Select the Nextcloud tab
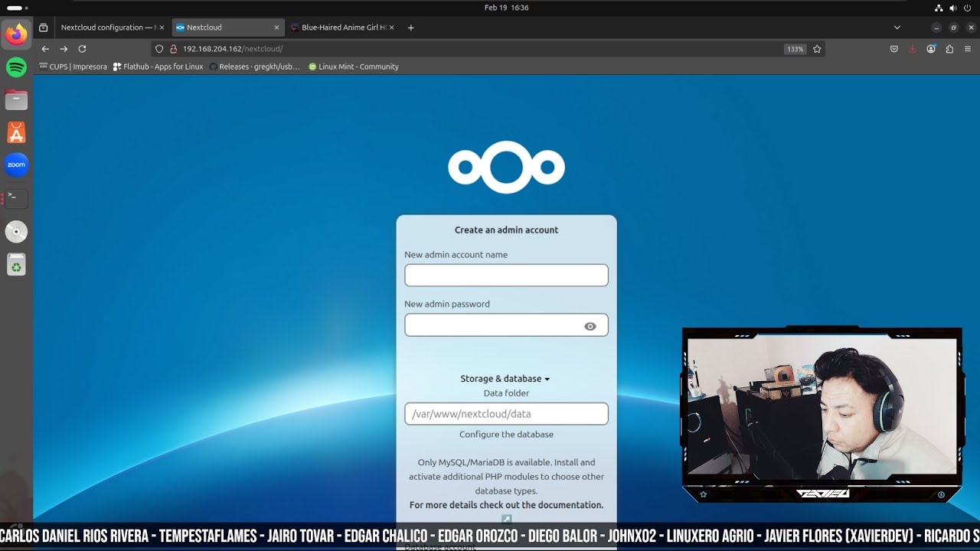980x551 pixels. tap(227, 28)
